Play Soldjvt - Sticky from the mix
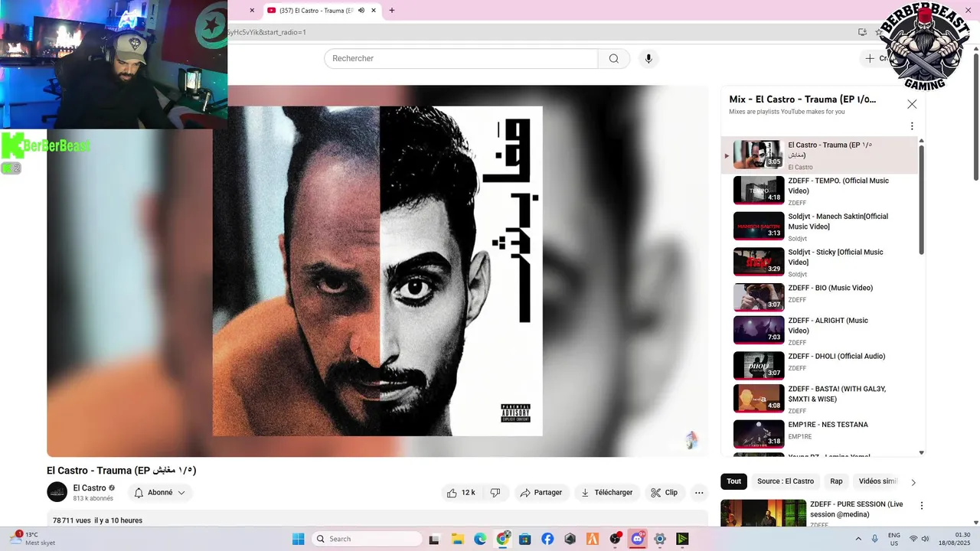Viewport: 980px width, 551px height. (821, 262)
